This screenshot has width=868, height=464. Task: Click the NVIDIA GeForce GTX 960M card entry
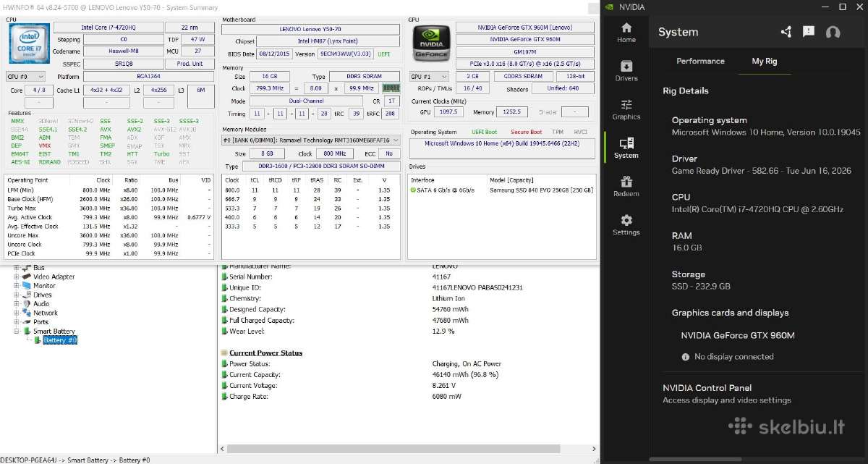pyautogui.click(x=737, y=336)
